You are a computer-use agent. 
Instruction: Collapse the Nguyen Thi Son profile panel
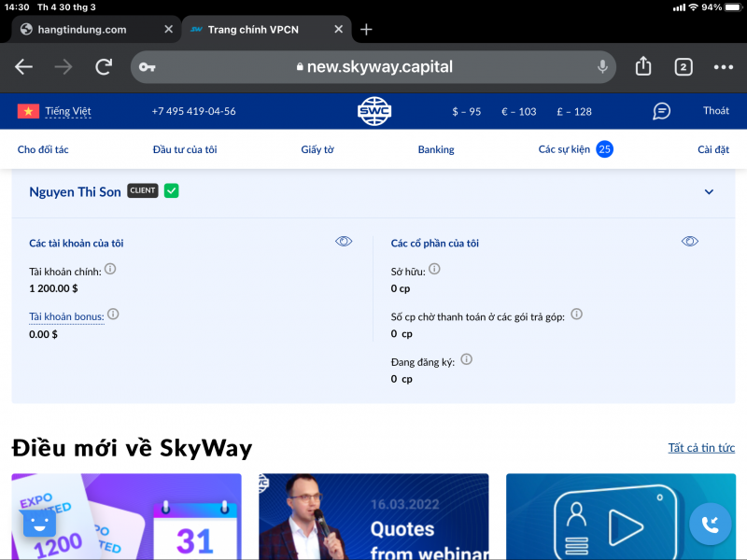click(709, 192)
